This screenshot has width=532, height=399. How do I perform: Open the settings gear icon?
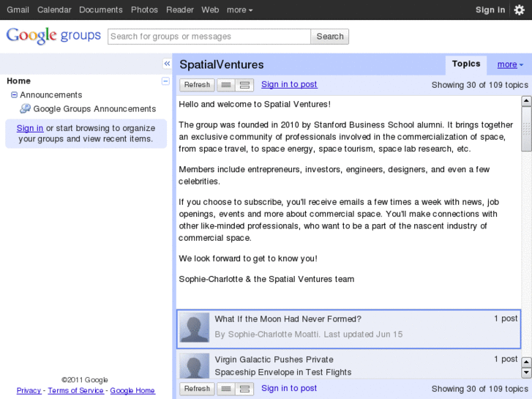[x=519, y=10]
